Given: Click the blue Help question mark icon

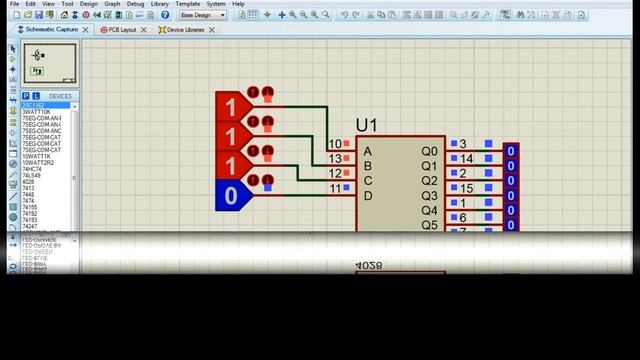Looking at the screenshot, I should click(x=165, y=15).
